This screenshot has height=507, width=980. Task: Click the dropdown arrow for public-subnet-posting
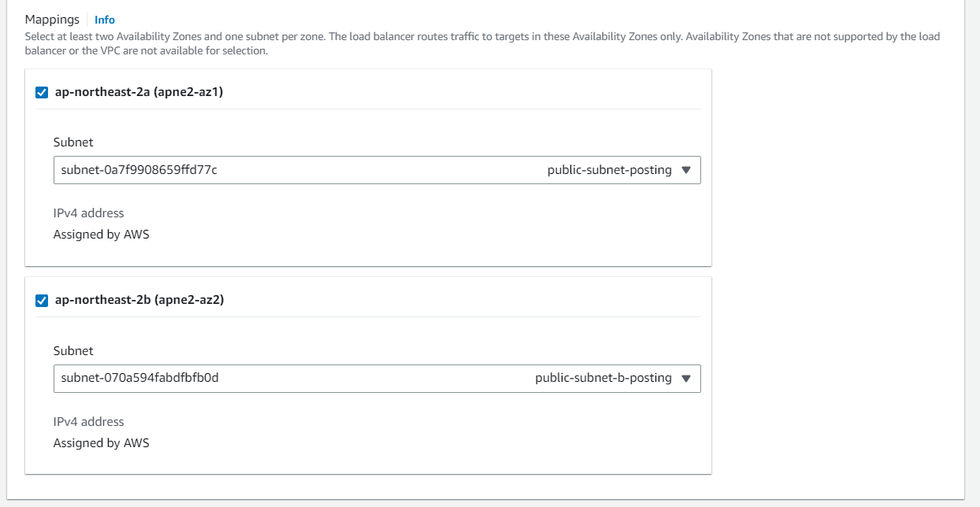coord(685,170)
